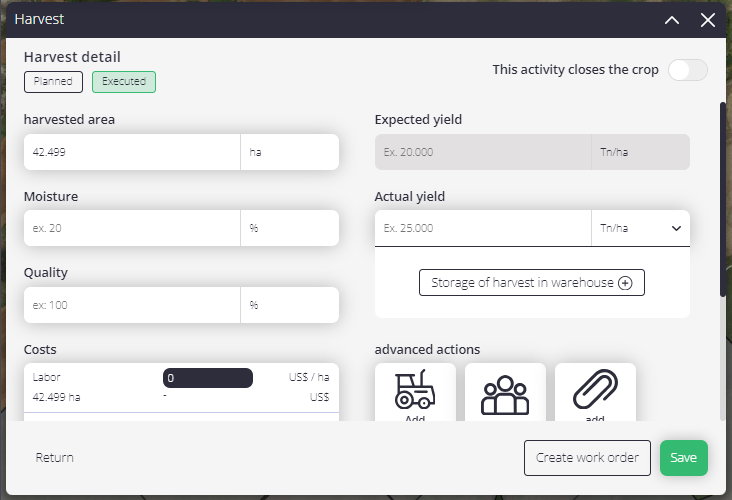Image resolution: width=732 pixels, height=500 pixels.
Task: Click the plus circle icon in storage button
Action: pos(625,283)
